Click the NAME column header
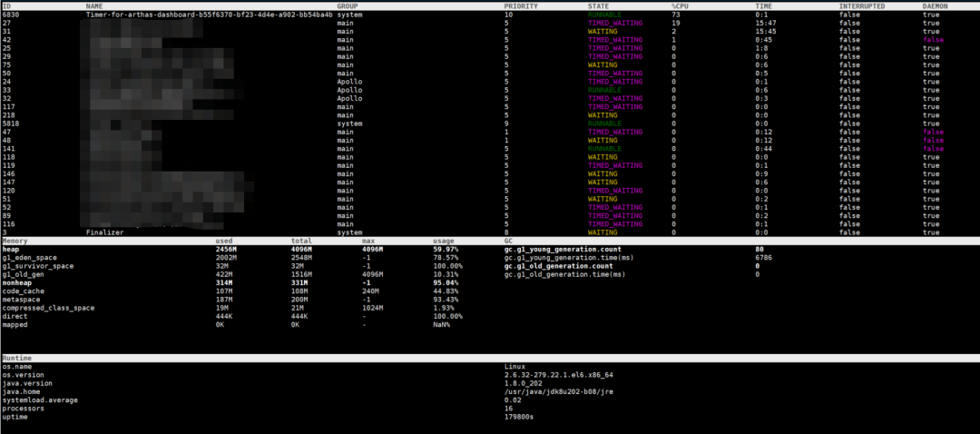This screenshot has width=980, height=434. point(93,5)
